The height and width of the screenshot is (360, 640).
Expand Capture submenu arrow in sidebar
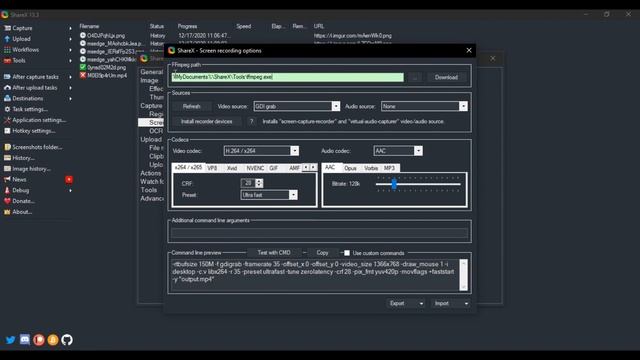[70, 28]
